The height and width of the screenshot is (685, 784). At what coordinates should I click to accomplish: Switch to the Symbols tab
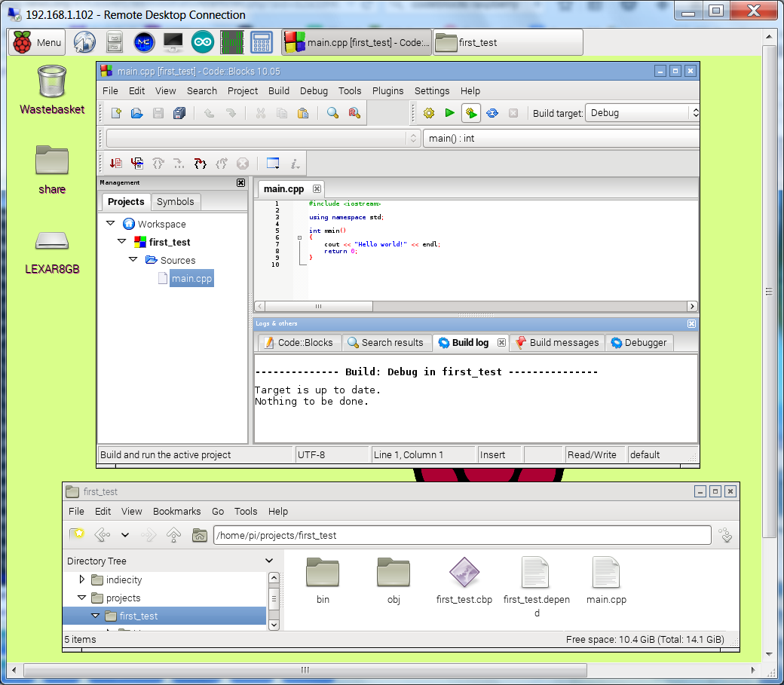175,201
